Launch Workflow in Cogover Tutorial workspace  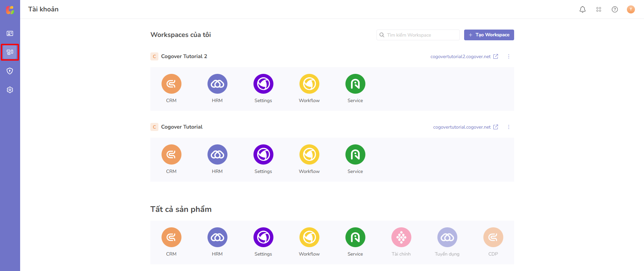click(309, 154)
